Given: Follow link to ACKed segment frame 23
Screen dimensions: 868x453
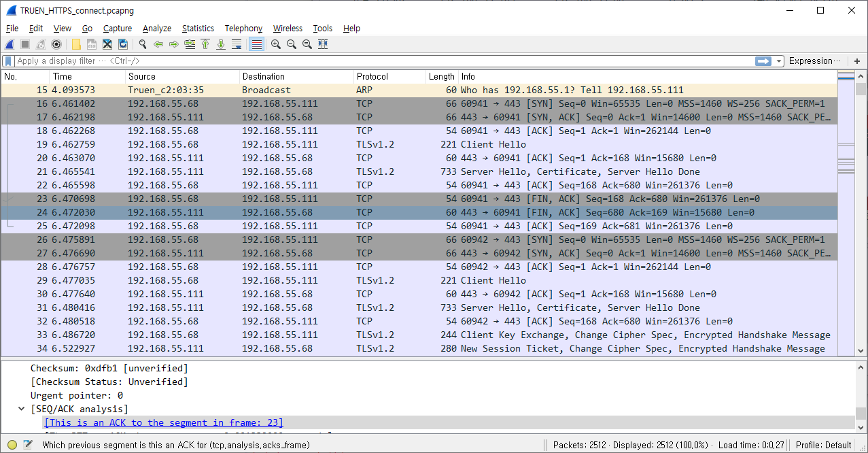Looking at the screenshot, I should (164, 422).
